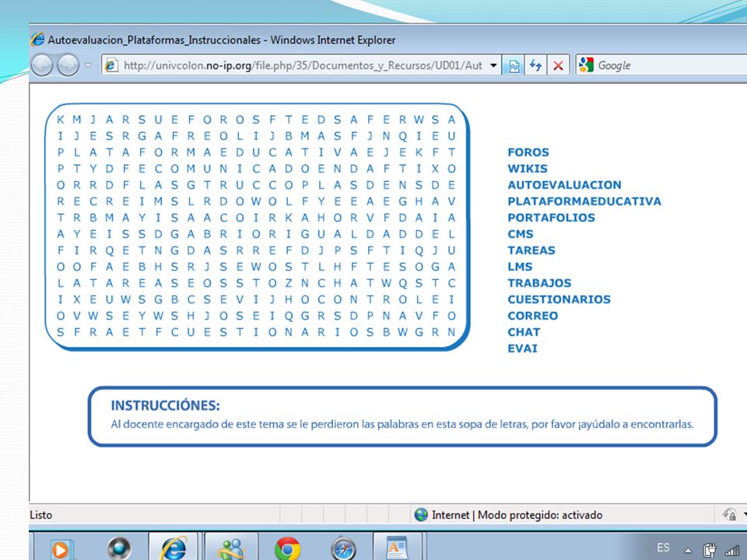
Task: Click the Listo status bar text
Action: (x=41, y=515)
